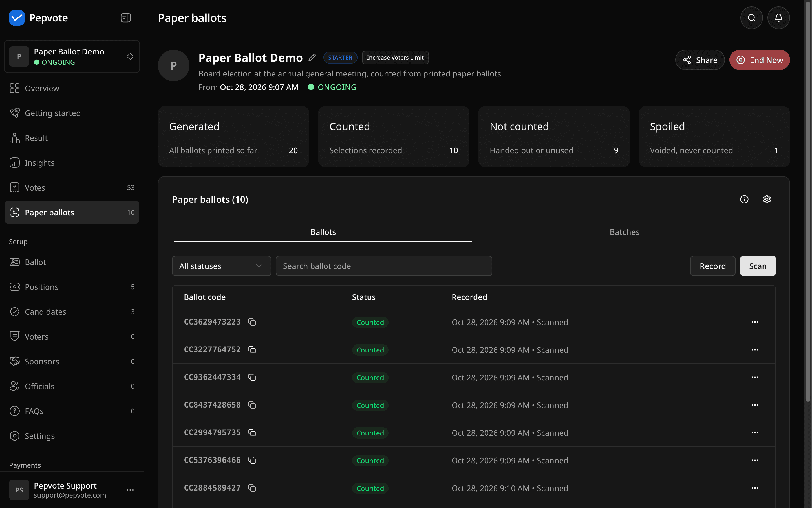Screen dimensions: 812x508
Task: Open Ballot setup page
Action: point(72,262)
